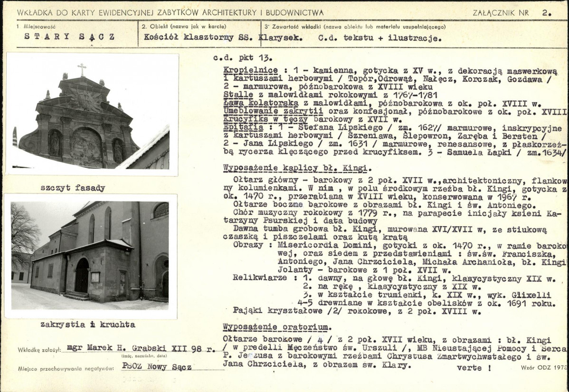Click 'PSOZ Nowy Sącz' negatives storage field
Image resolution: width=569 pixels, height=392 pixels.
coord(157,367)
